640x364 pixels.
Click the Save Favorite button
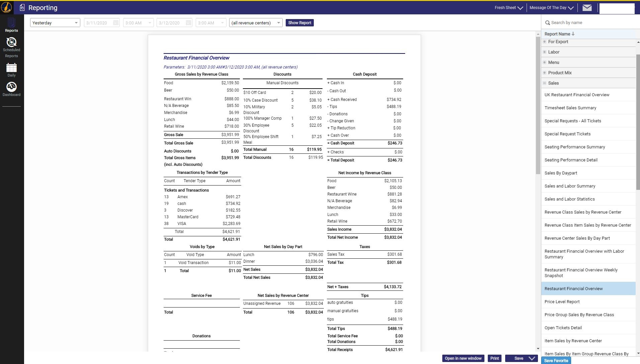pos(556,361)
